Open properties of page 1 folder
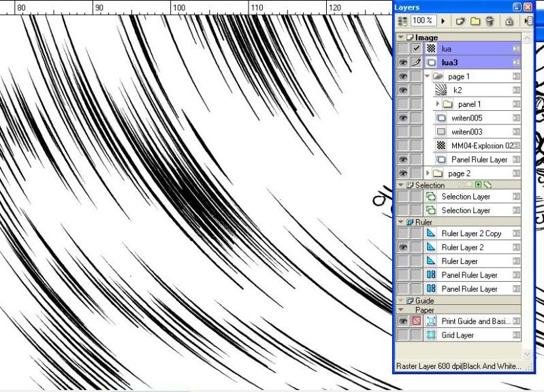 pyautogui.click(x=516, y=76)
